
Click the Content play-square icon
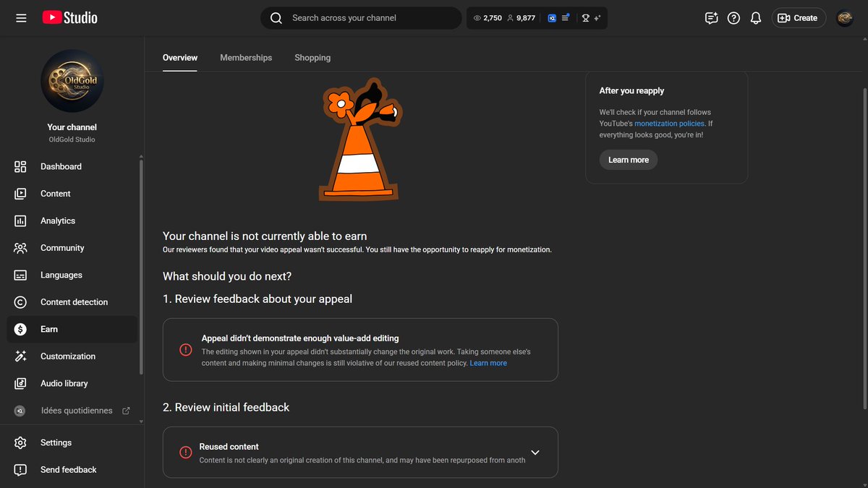pyautogui.click(x=20, y=194)
